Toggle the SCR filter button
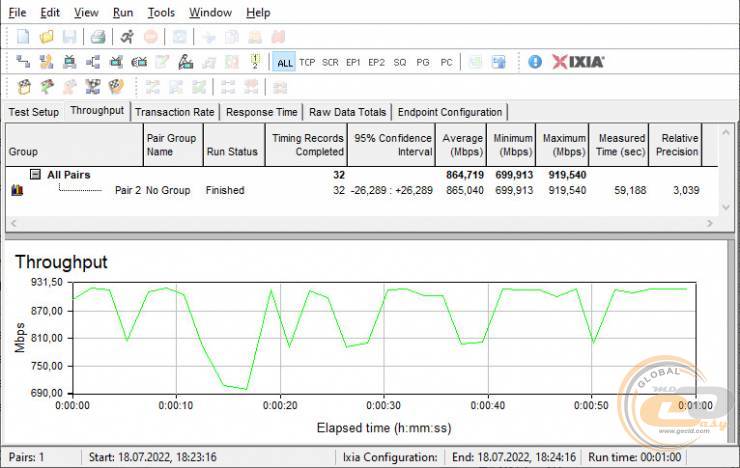This screenshot has width=740, height=468. (x=330, y=62)
